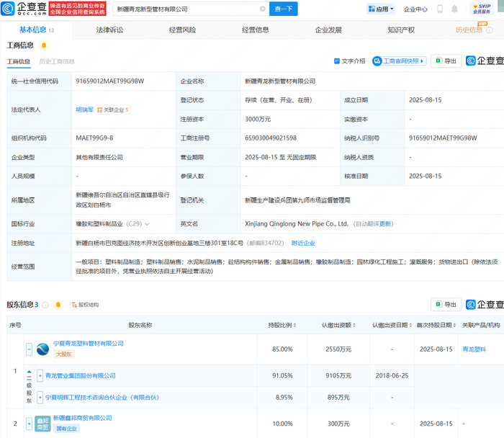Image resolution: width=504 pixels, height=438 pixels.
Task: Click 鑫邦商贸 logo thumbnail
Action: tap(42, 424)
